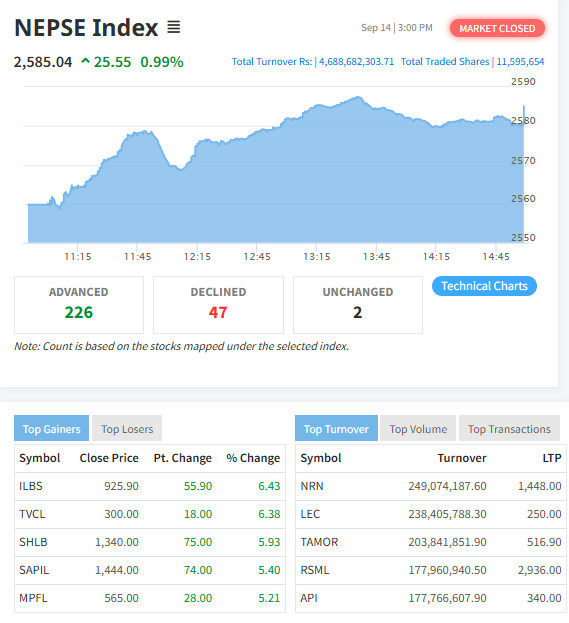This screenshot has height=623, width=569.
Task: Click the 14:45 label on chart time axis
Action: 496,257
